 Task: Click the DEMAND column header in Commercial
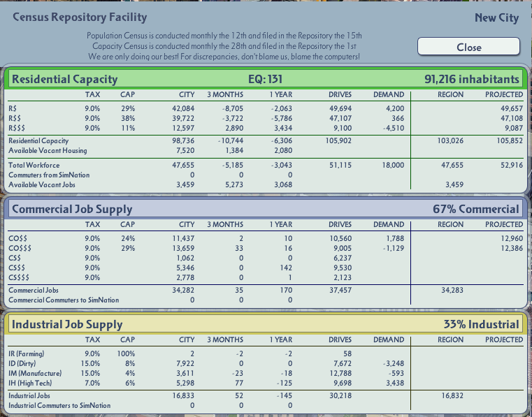389,224
